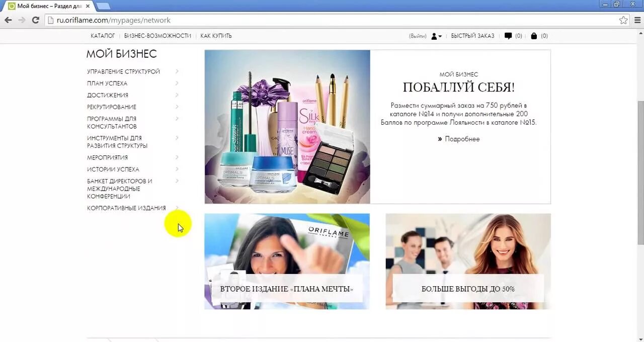Open the cosmetics products banner image
This screenshot has width=644, height=342.
pos(287,127)
